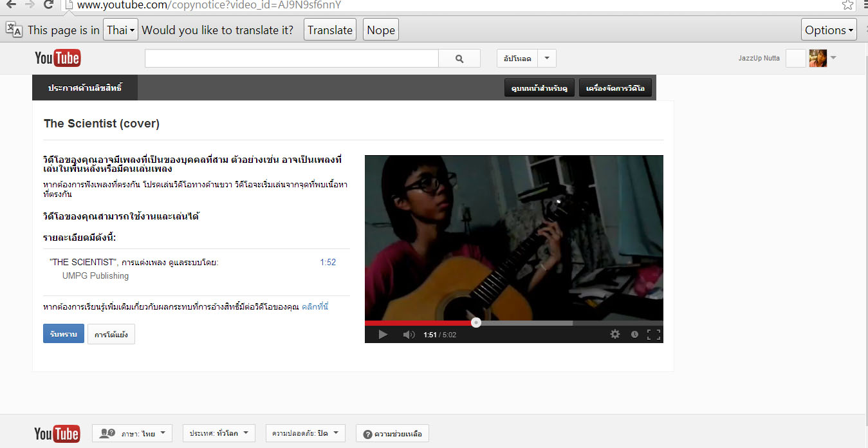Open the คลิกที่นี่ learn more link
Screen dimensions: 868x448
coord(315,307)
